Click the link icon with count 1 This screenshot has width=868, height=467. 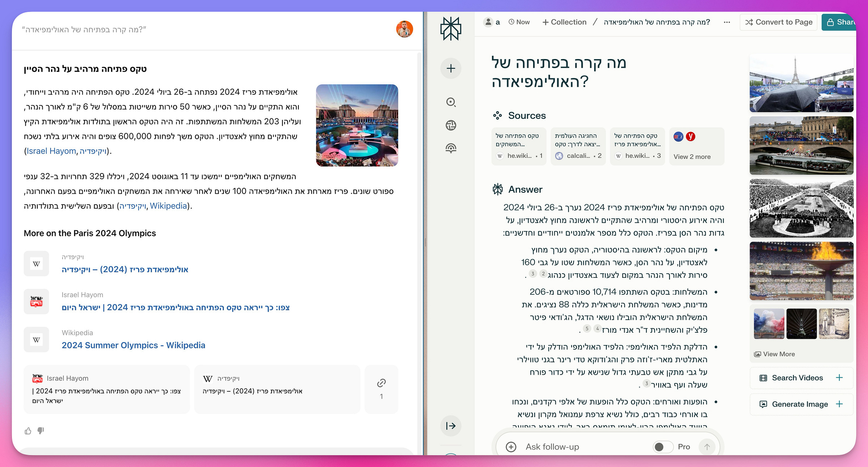[381, 389]
